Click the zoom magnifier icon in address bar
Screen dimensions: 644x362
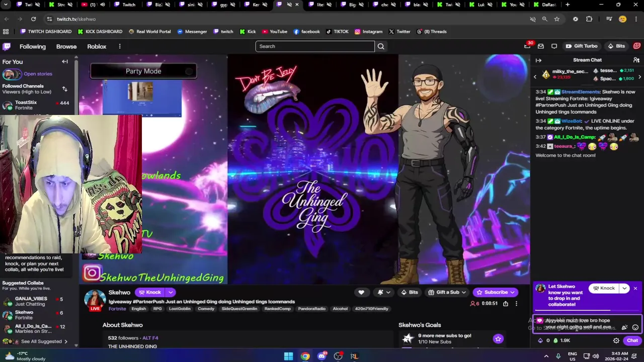(x=544, y=19)
